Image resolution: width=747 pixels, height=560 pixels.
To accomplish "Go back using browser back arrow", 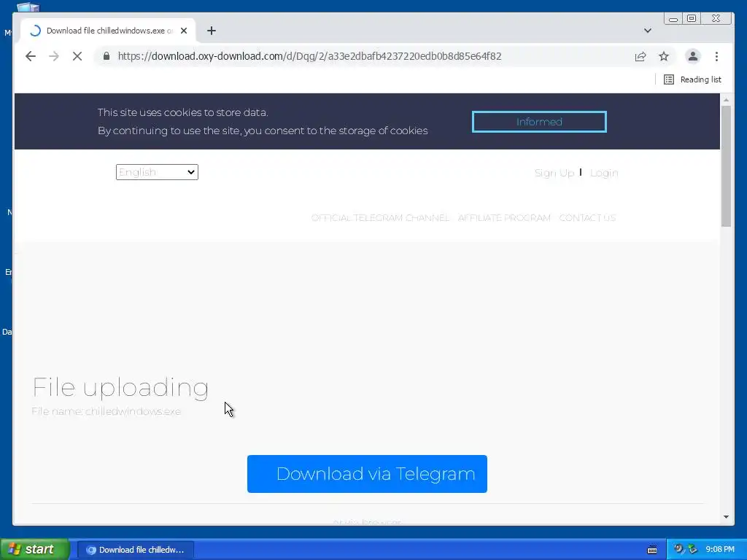I will 31,56.
